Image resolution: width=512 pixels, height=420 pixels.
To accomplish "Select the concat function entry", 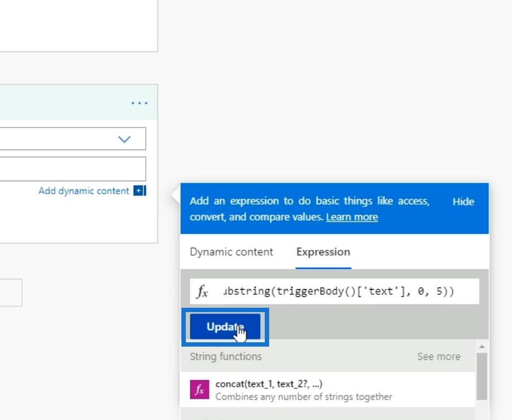I will pos(328,390).
